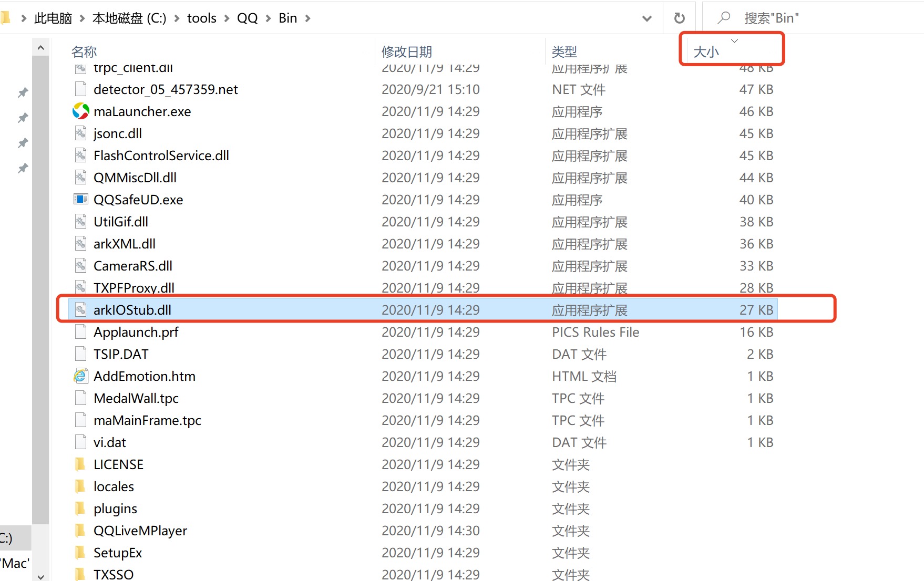Click the maLauncher.exe application icon

pyautogui.click(x=80, y=111)
